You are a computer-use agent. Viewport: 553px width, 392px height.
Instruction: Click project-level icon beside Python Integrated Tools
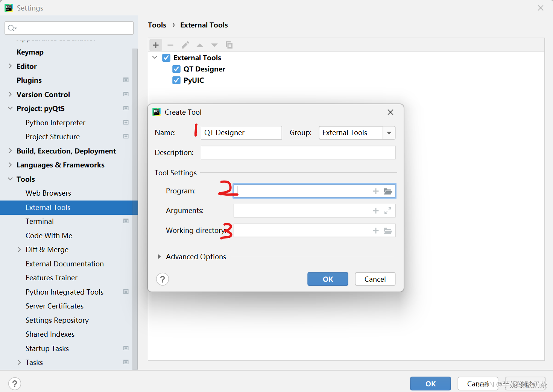pyautogui.click(x=126, y=292)
